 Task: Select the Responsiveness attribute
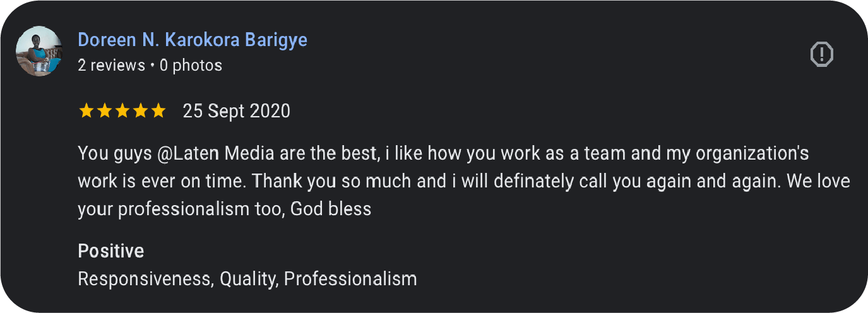pyautogui.click(x=145, y=279)
